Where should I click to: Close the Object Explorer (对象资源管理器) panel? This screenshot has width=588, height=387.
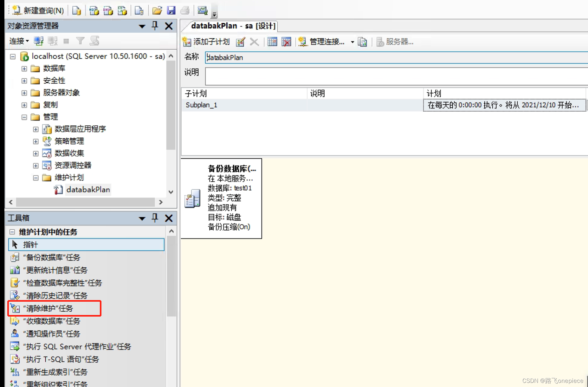[169, 26]
